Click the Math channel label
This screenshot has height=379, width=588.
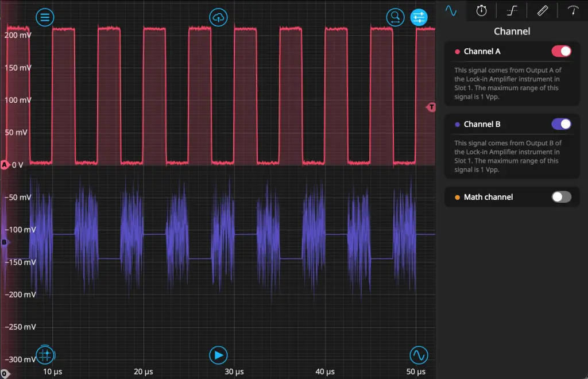488,197
